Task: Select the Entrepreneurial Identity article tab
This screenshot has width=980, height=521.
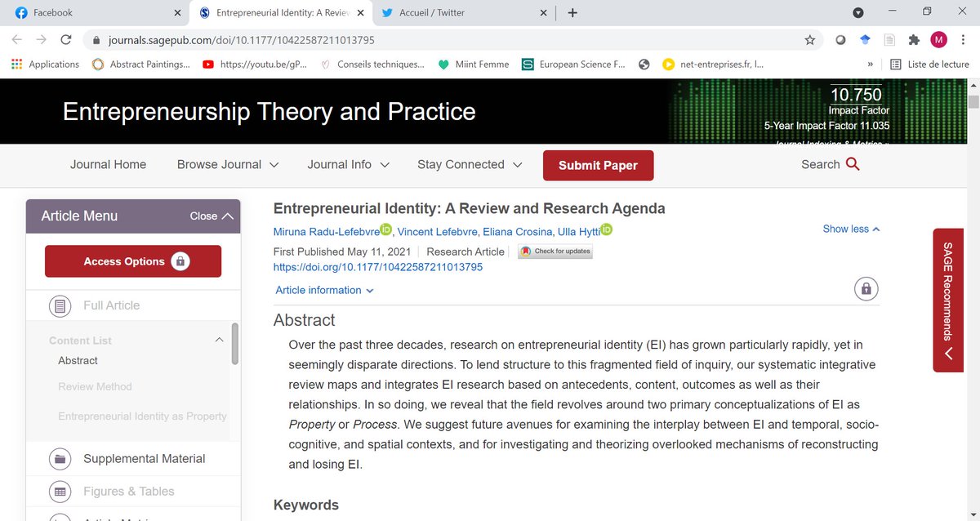Action: tap(282, 13)
